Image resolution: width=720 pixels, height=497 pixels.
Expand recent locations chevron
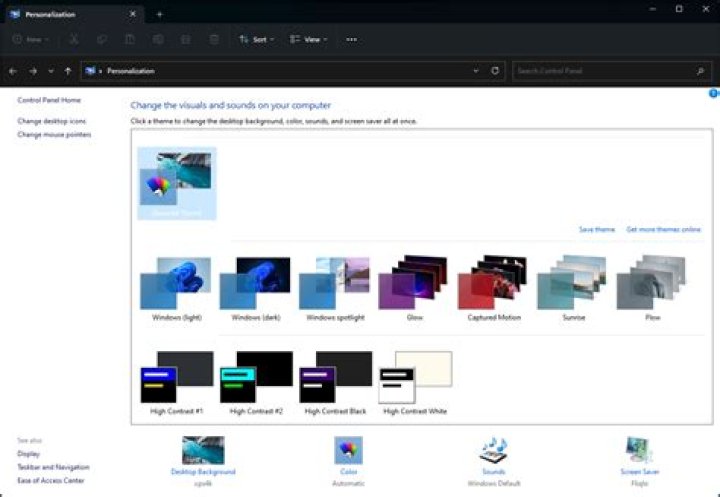[x=51, y=71]
